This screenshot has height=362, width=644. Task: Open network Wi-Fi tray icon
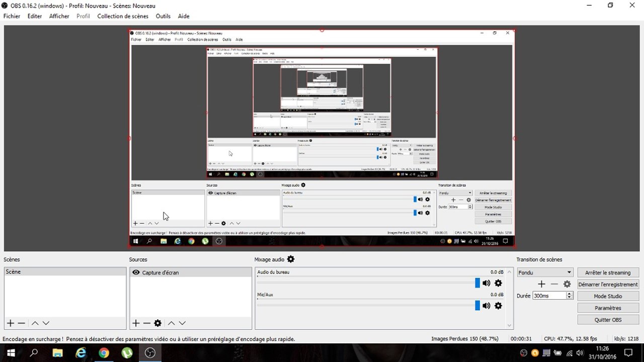pos(570,353)
